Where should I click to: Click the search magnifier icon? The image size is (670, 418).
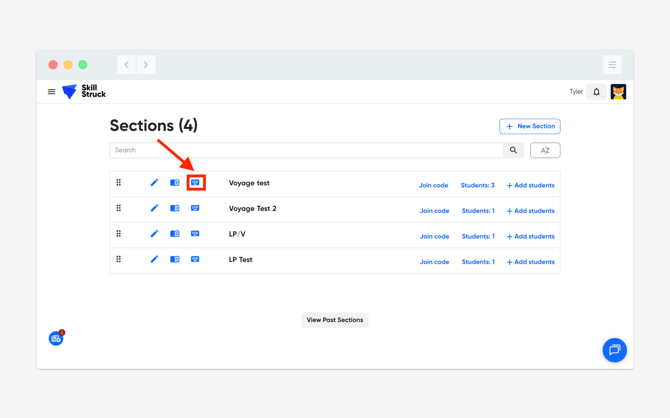click(513, 150)
